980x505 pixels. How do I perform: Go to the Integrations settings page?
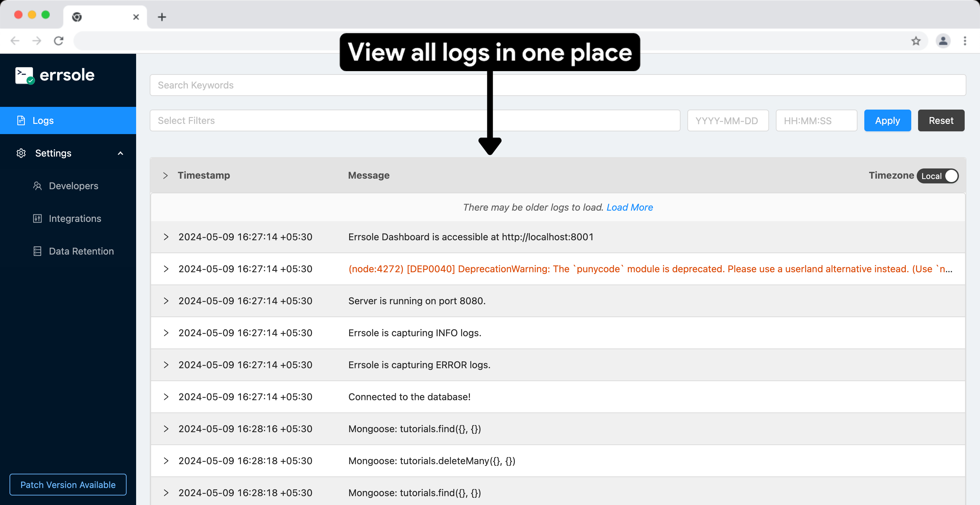click(x=75, y=218)
